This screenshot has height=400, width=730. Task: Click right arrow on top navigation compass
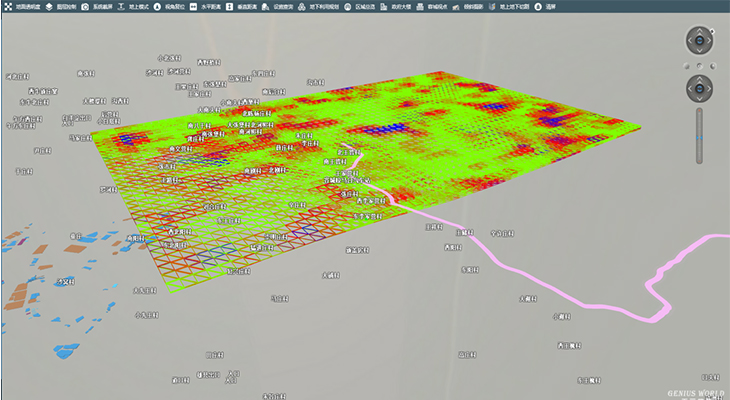(x=710, y=40)
